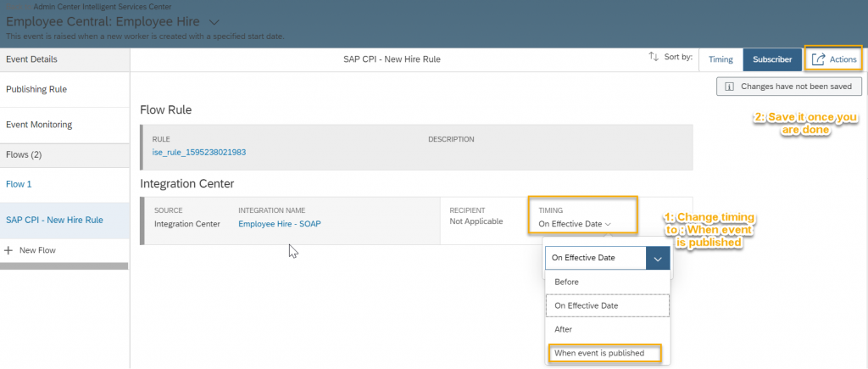Click the timing combo box input field
The image size is (868, 369).
coord(596,258)
